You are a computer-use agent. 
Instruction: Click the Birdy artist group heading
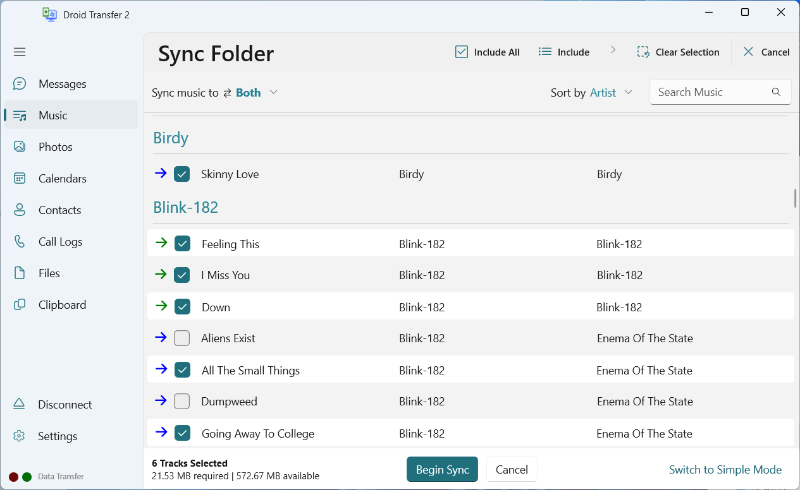[171, 138]
